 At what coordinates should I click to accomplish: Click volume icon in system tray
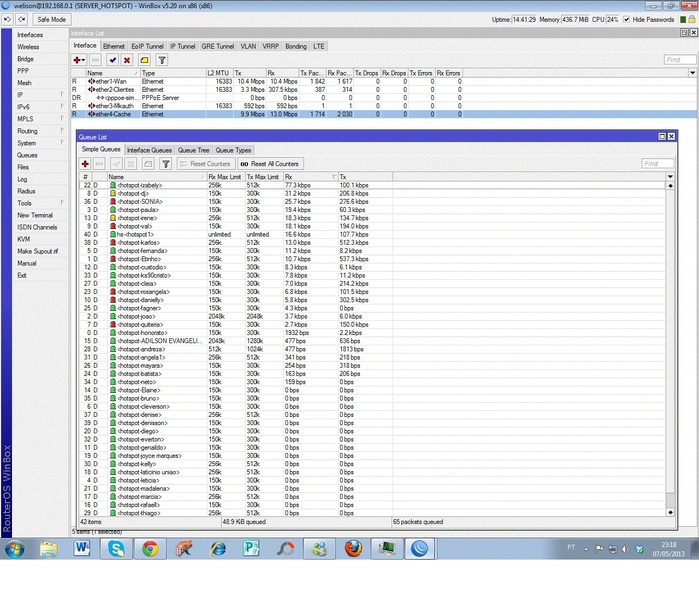coord(626,549)
